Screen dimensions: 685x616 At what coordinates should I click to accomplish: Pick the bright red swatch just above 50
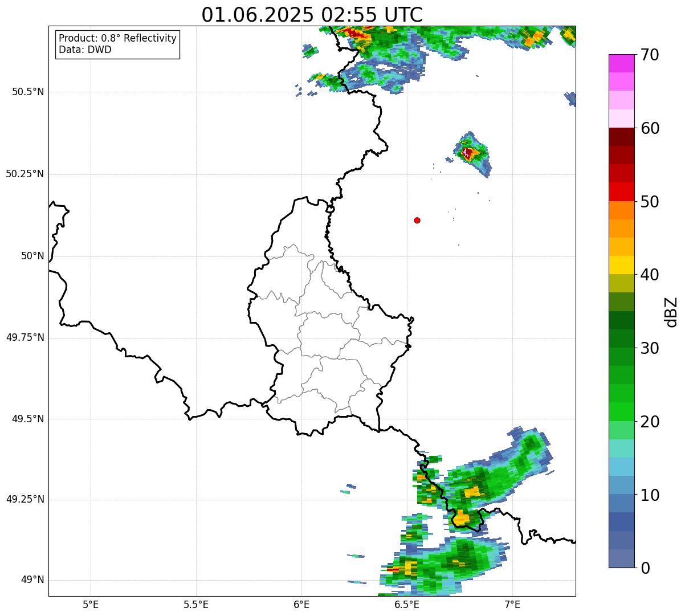(621, 192)
